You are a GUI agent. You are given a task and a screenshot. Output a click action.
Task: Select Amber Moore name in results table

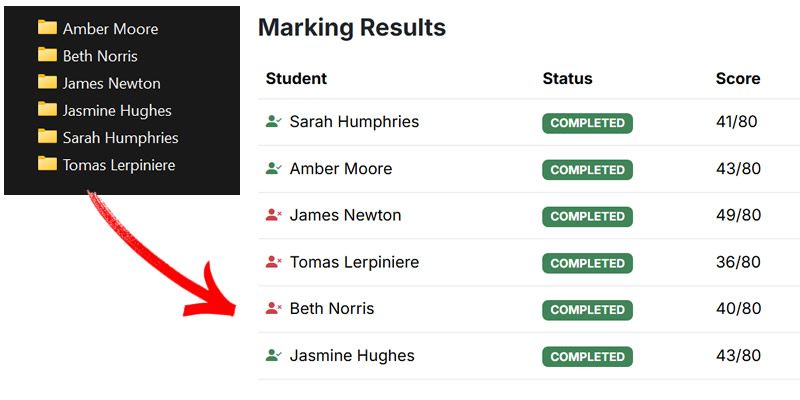(341, 169)
